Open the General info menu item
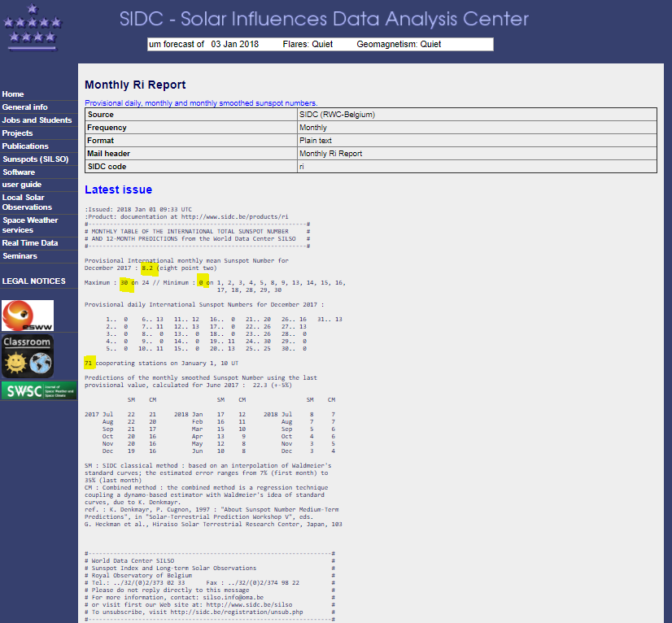Viewport: 672px width, 623px height. pos(25,107)
